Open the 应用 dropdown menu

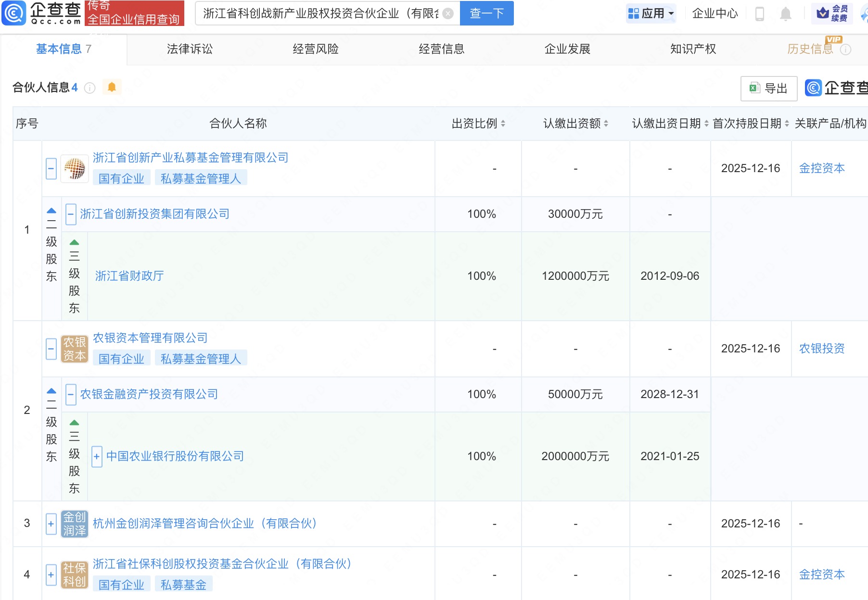pyautogui.click(x=652, y=13)
